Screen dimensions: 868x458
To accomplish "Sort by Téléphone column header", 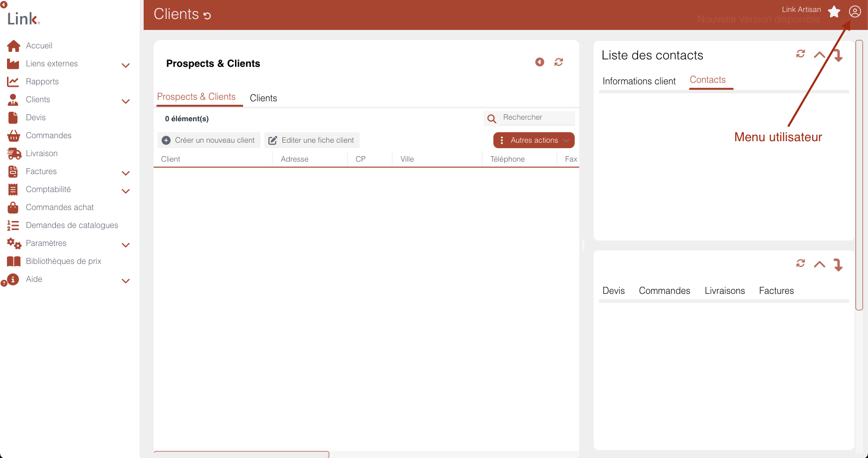I will point(507,159).
